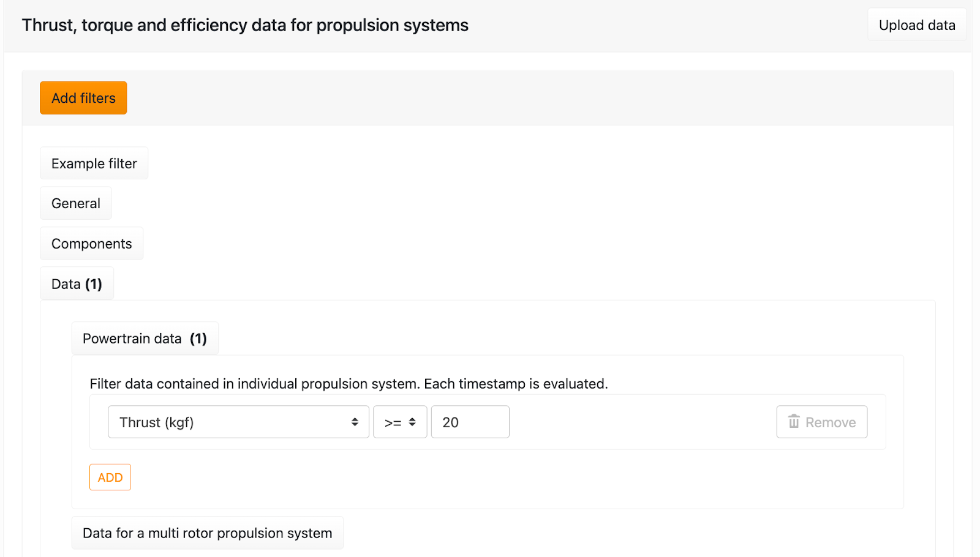Screen dimensions: 980x557
Task: Expand the Data (1) filter section
Action: pyautogui.click(x=77, y=283)
